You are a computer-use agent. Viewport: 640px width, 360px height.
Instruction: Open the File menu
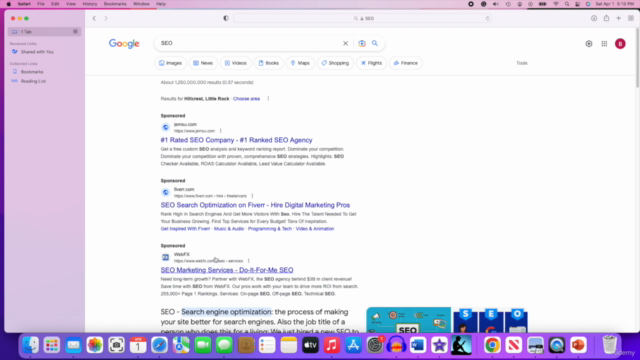tap(41, 4)
